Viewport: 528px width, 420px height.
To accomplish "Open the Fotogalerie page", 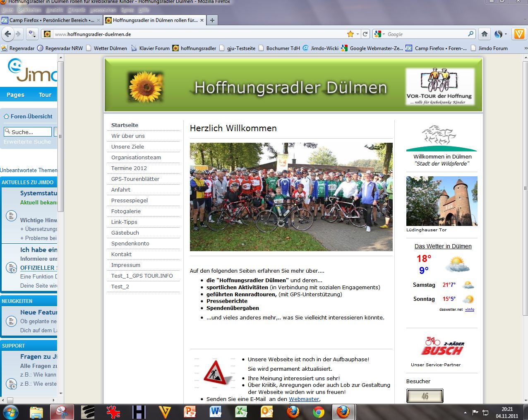I will [126, 211].
